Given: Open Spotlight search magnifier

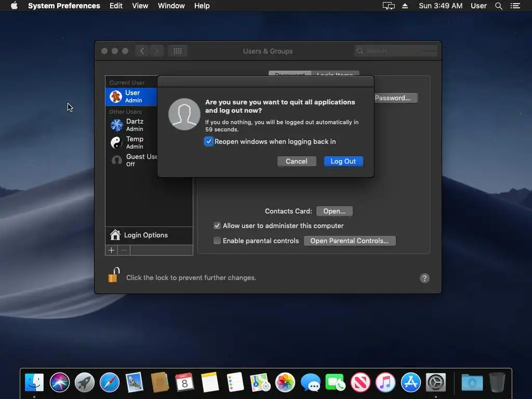Looking at the screenshot, I should (498, 6).
